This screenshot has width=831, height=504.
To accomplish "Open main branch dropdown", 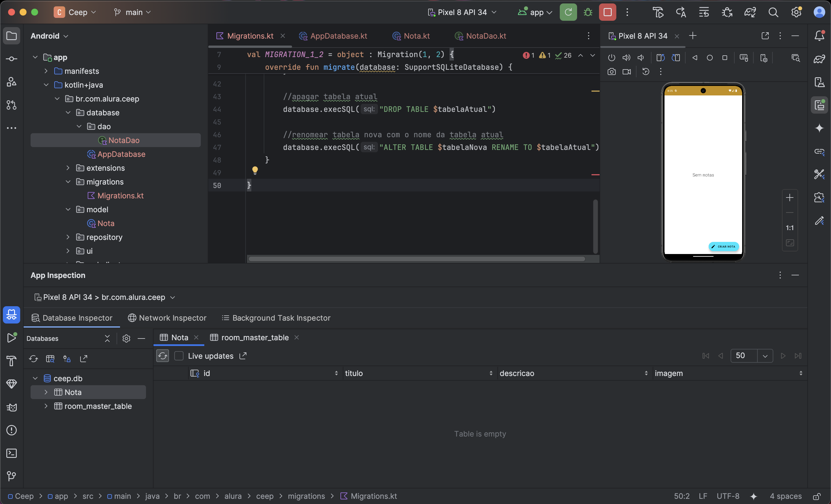I will tap(132, 12).
